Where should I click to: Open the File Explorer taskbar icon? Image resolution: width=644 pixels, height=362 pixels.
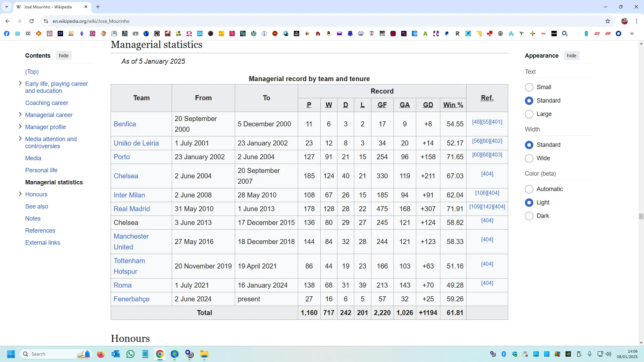tap(204, 354)
